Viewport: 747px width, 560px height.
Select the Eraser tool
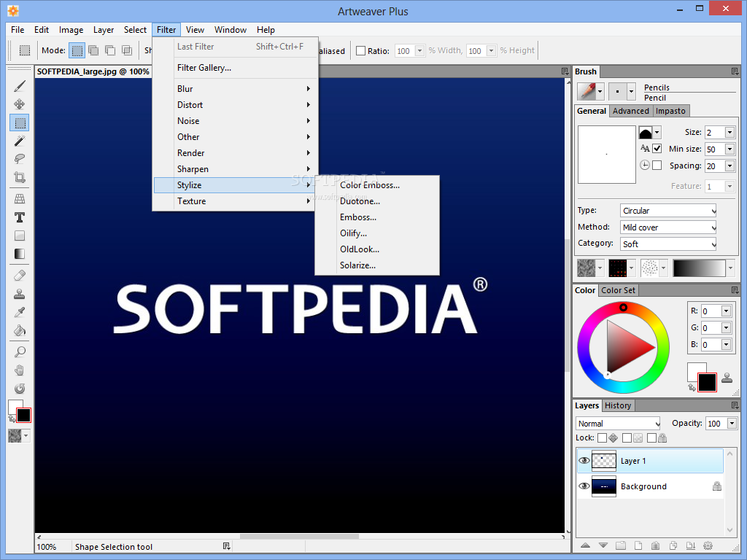(20, 276)
